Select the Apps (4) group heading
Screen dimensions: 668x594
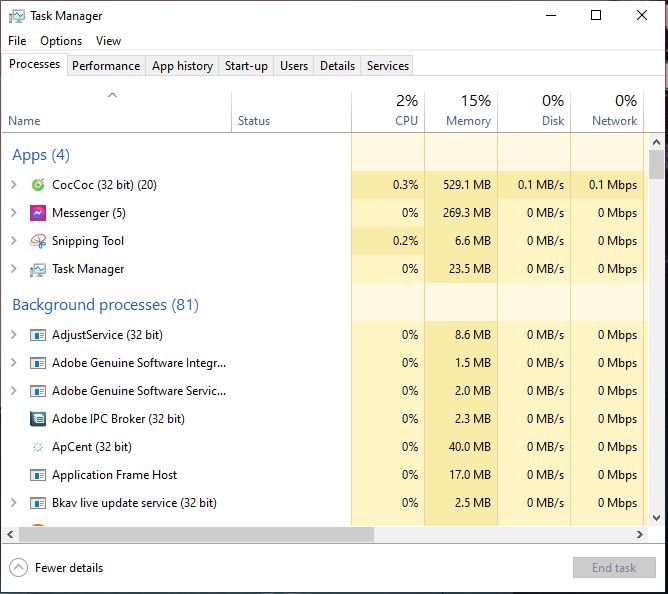[x=41, y=155]
